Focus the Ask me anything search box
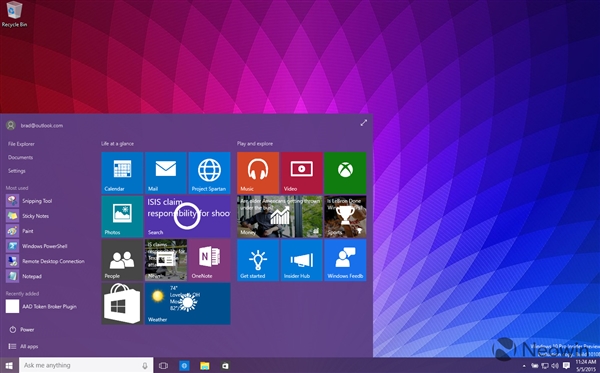This screenshot has width=600, height=373. coord(86,365)
